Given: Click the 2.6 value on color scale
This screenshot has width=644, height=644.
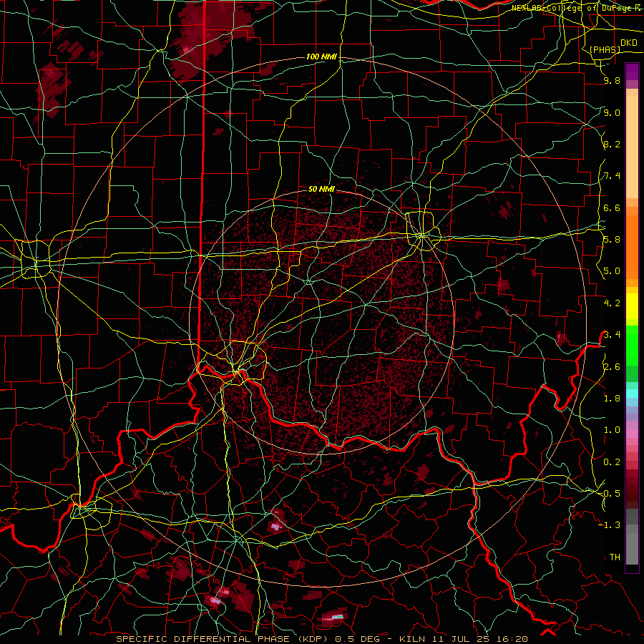Looking at the screenshot, I should point(612,366).
